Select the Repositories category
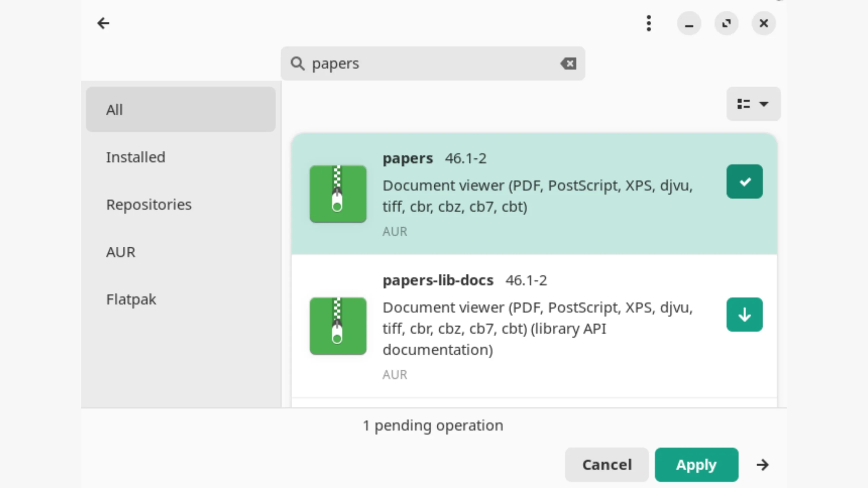This screenshot has height=488, width=868. coord(181,204)
